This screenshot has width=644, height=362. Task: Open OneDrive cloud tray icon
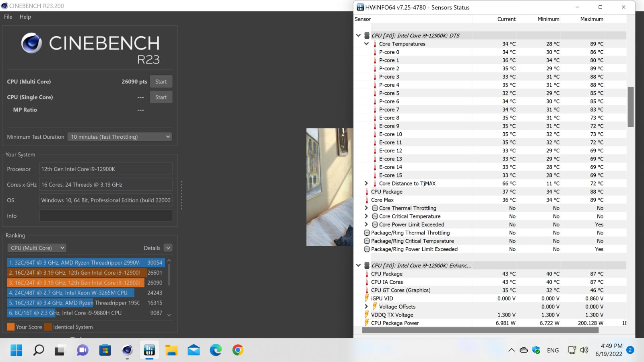tap(524, 350)
